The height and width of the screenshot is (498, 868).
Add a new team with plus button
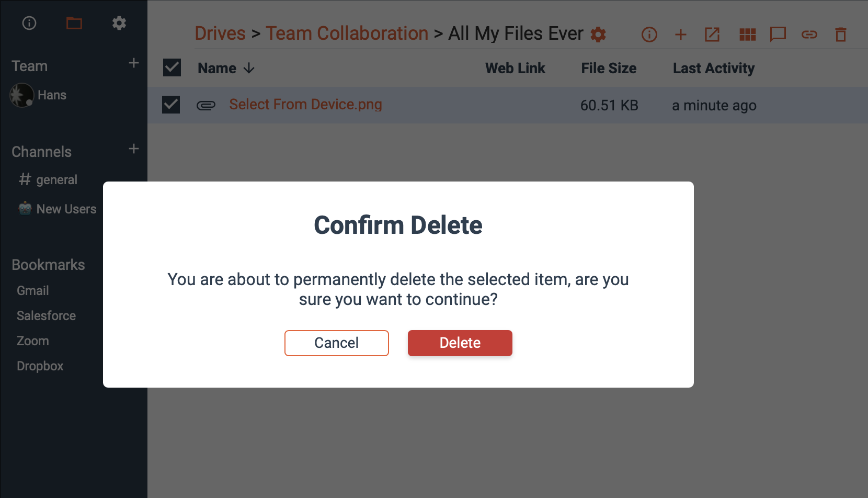point(134,63)
